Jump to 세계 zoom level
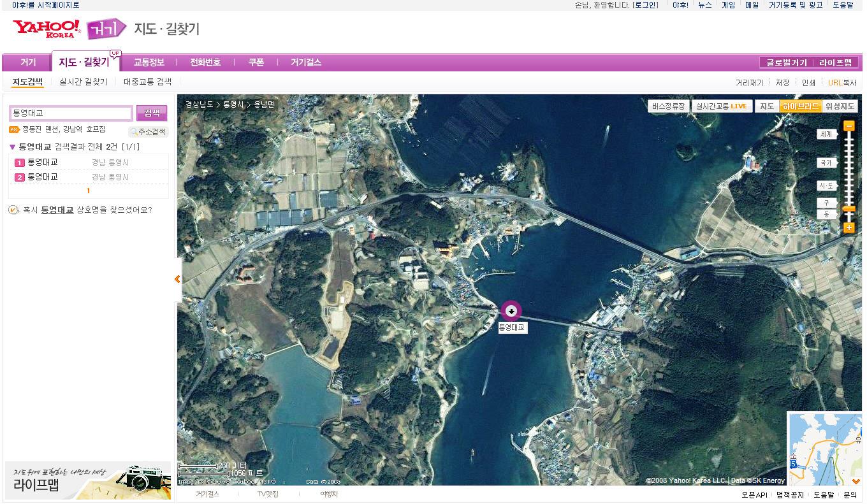 [827, 134]
